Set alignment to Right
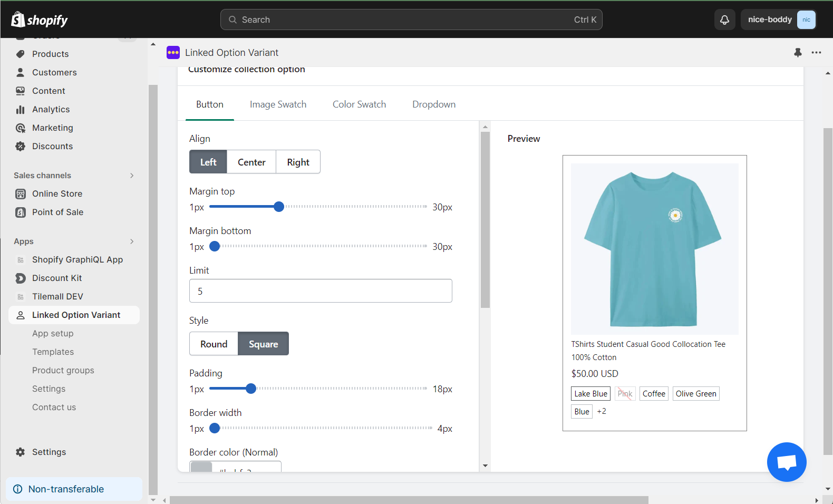Screen dimensions: 833x504 [298, 162]
